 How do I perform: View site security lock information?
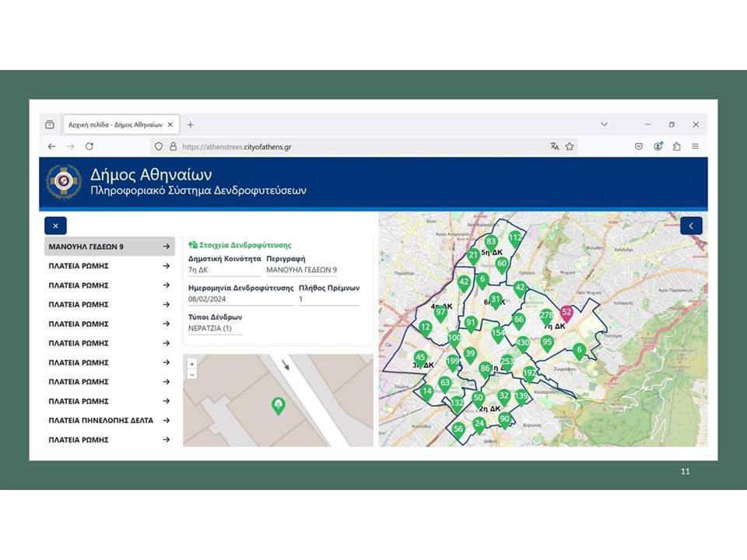coord(173,147)
